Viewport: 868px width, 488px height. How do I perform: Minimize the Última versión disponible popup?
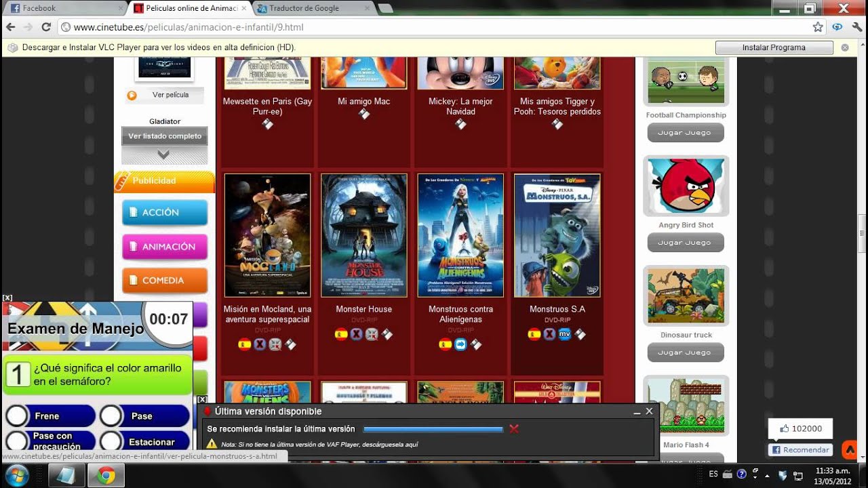point(637,412)
